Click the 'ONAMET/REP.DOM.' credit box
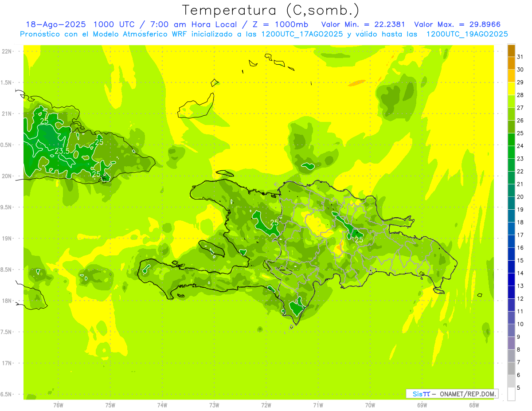The width and height of the screenshot is (532, 411). pos(452,394)
